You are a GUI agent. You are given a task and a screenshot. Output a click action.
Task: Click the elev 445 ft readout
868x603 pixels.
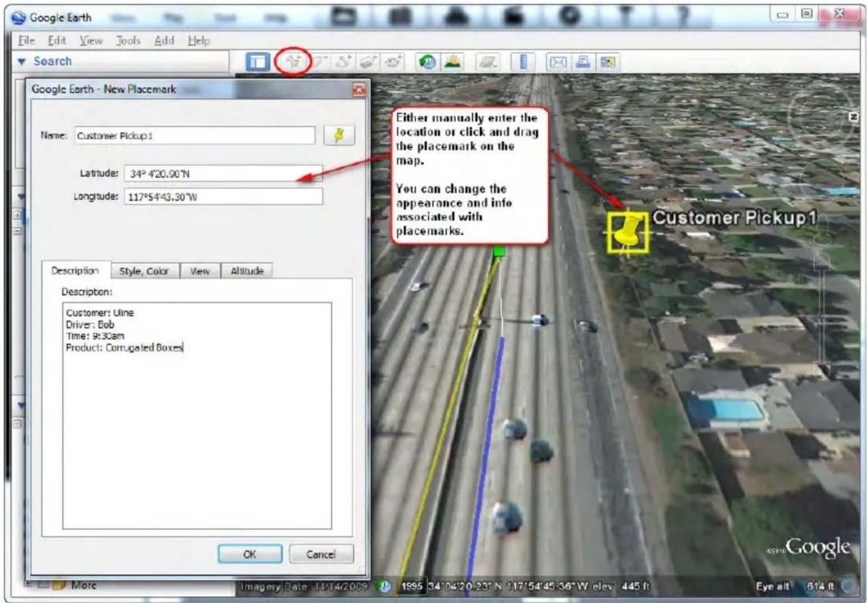pyautogui.click(x=621, y=585)
